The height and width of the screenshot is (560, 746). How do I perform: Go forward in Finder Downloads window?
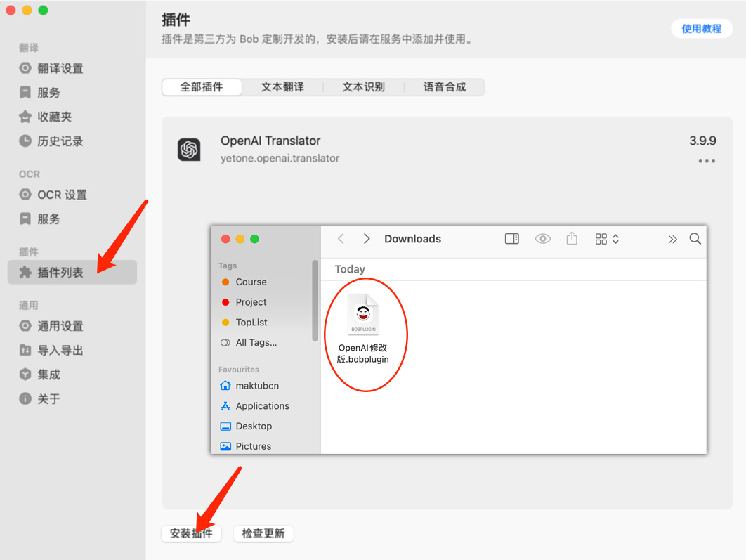pos(367,239)
